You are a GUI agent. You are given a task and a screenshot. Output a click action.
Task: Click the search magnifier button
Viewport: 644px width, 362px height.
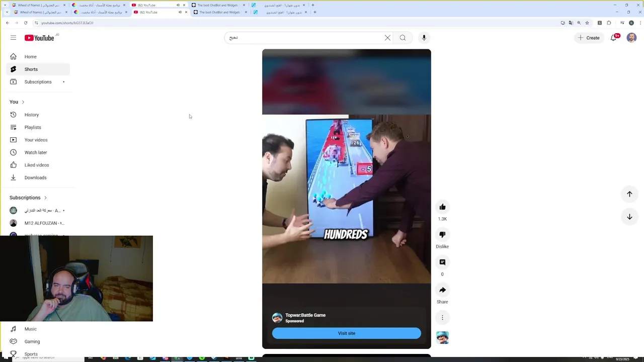403,38
